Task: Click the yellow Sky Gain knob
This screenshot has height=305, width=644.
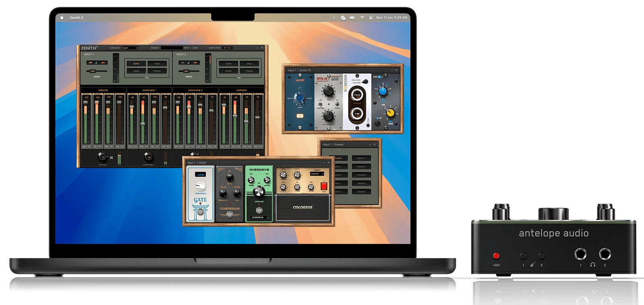Action: click(x=390, y=113)
